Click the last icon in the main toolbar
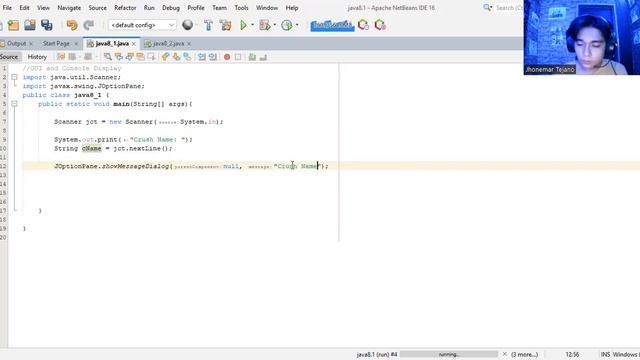The width and height of the screenshot is (640, 360). [380, 25]
